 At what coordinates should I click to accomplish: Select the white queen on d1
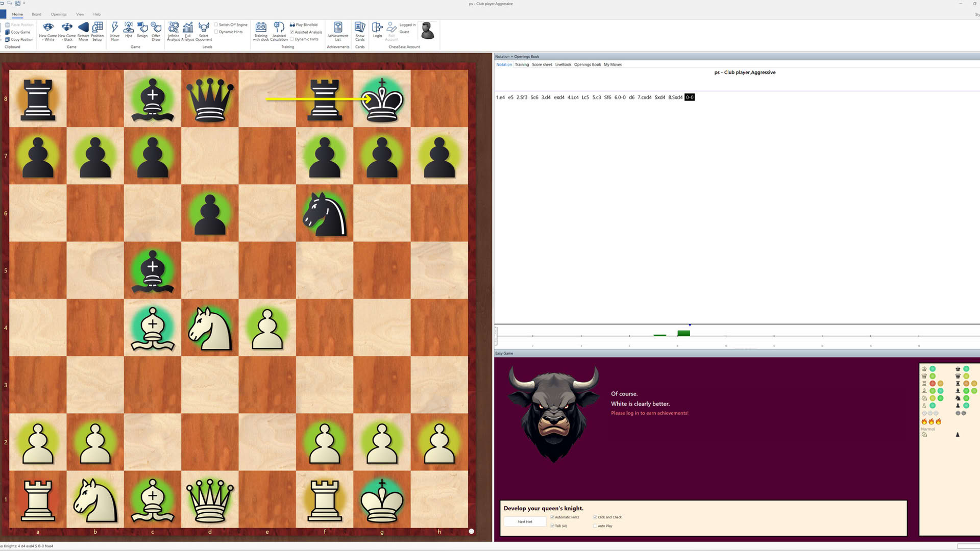[210, 499]
